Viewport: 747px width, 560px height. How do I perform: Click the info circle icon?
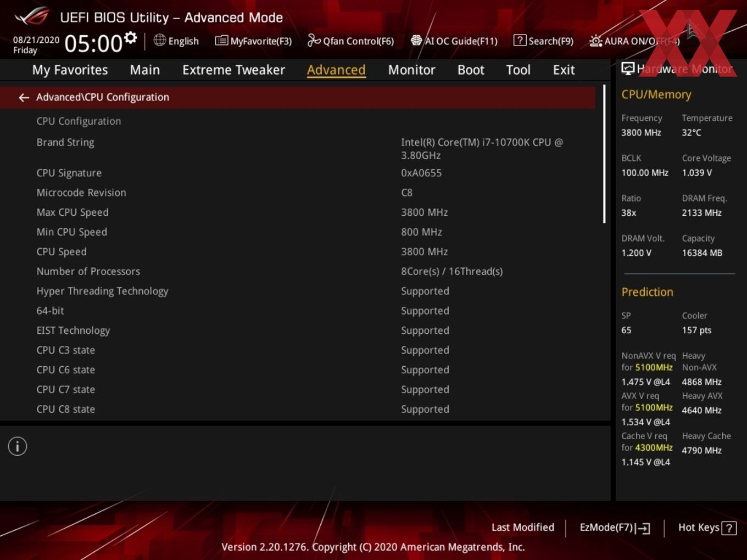[18, 446]
